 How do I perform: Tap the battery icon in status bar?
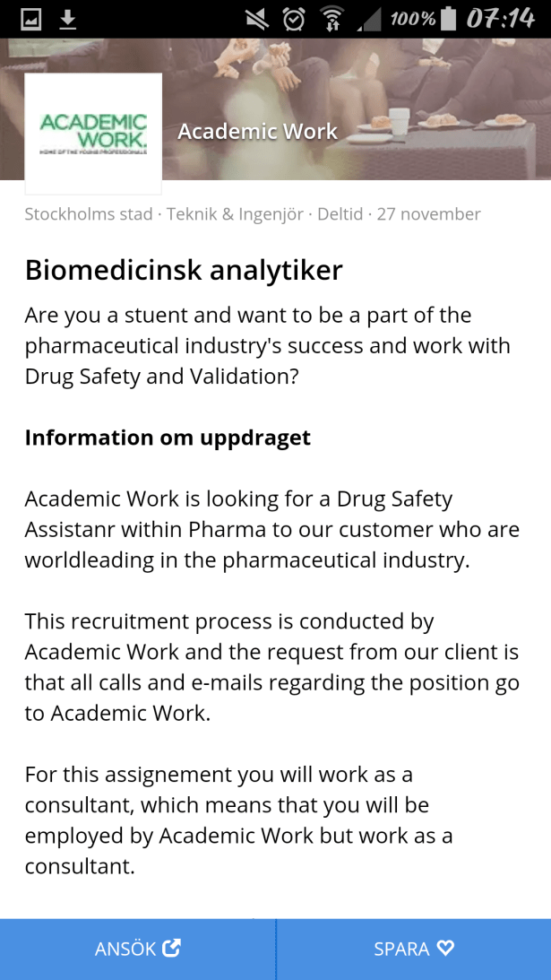click(449, 19)
